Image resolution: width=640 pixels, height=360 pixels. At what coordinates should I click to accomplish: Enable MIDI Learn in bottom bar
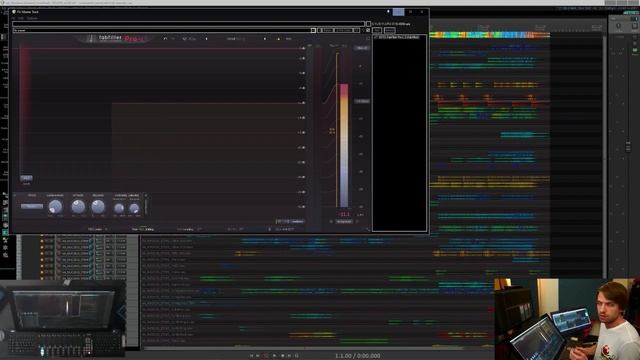coord(95,229)
